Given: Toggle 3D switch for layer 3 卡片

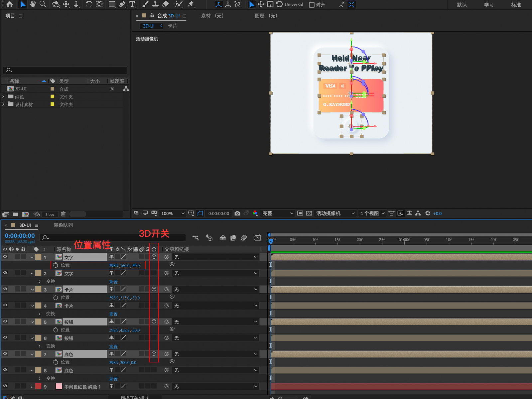Looking at the screenshot, I should pos(154,289).
